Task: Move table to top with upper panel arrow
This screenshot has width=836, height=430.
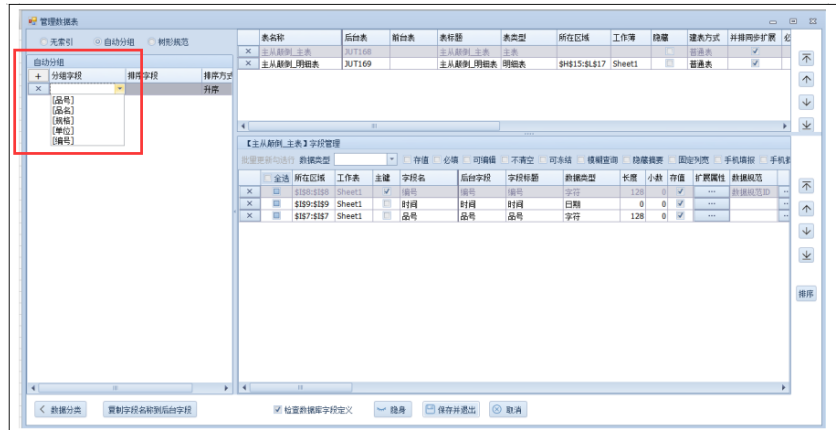Action: [x=806, y=59]
